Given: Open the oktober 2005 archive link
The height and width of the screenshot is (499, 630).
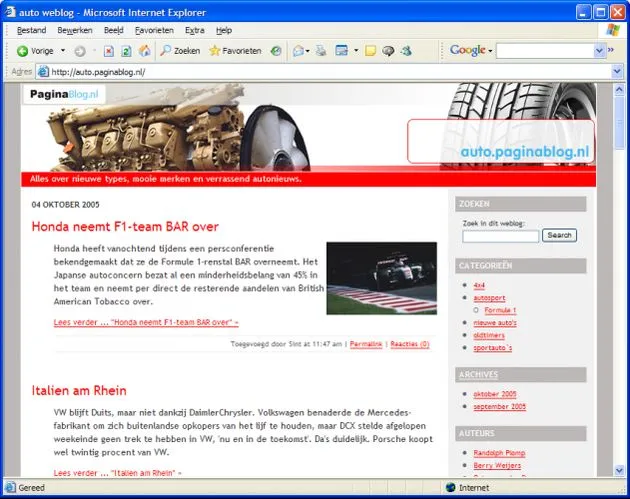Looking at the screenshot, I should tap(495, 394).
